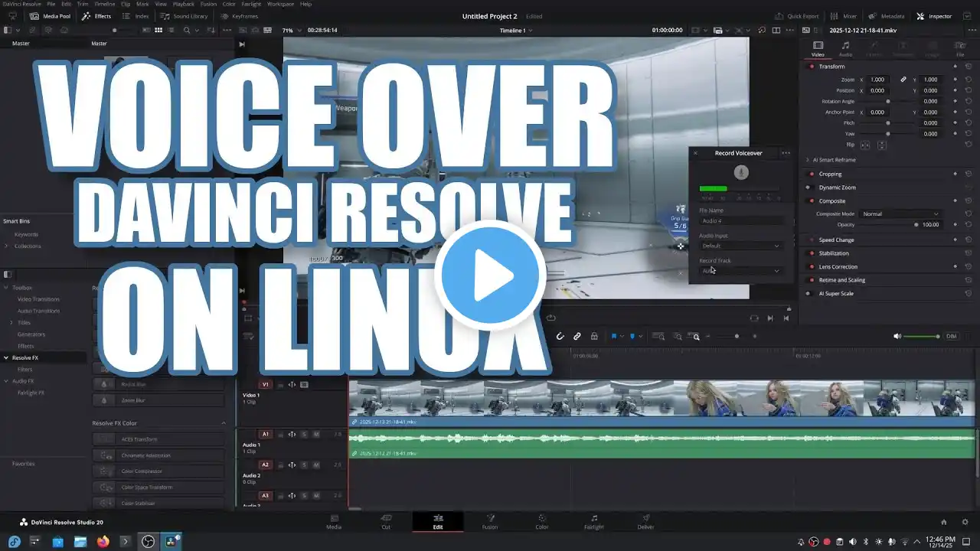Toggle timeline snapping magnet icon
980x551 pixels.
(560, 336)
